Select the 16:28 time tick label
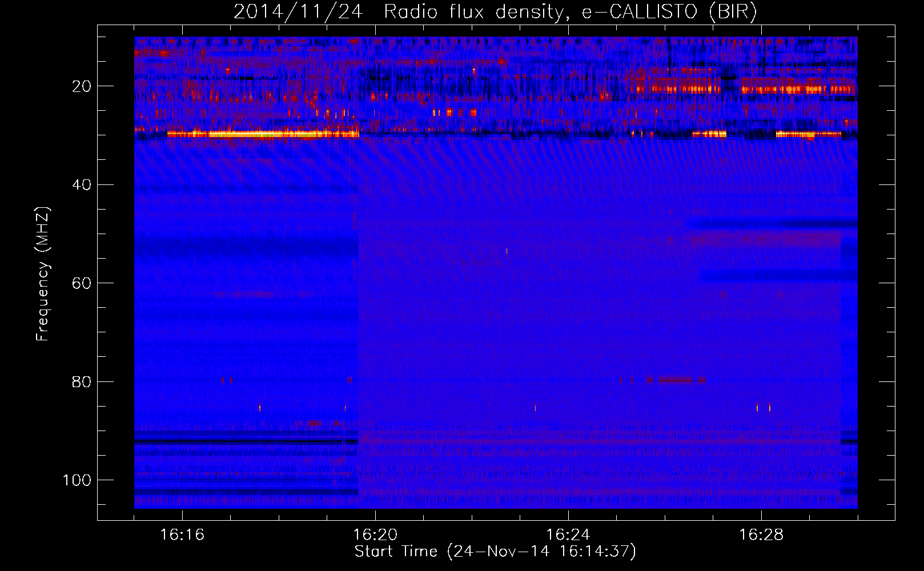This screenshot has height=571, width=924. point(761,534)
